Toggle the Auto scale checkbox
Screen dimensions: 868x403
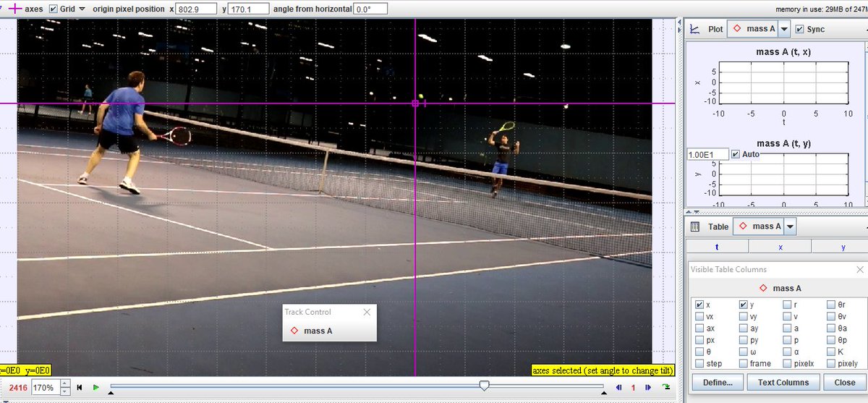[736, 155]
